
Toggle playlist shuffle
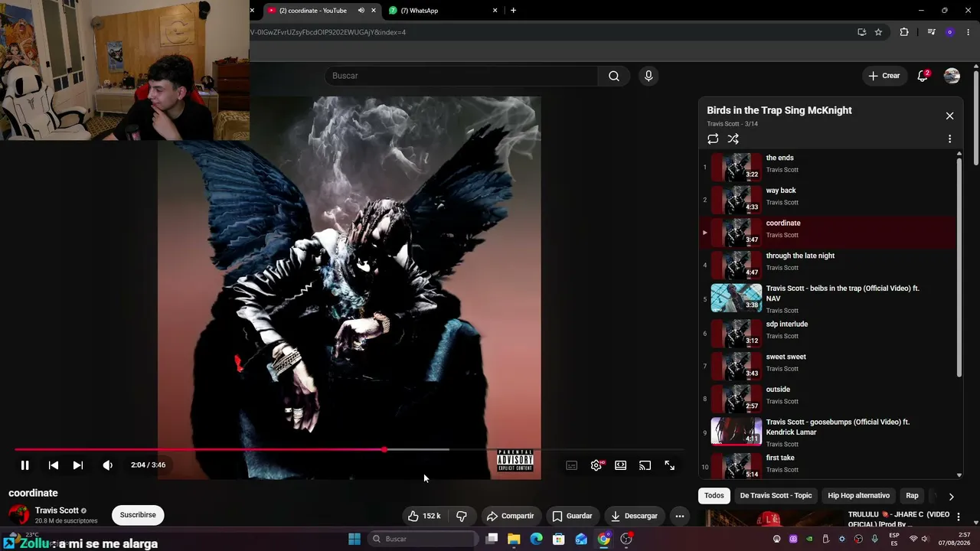(x=733, y=139)
